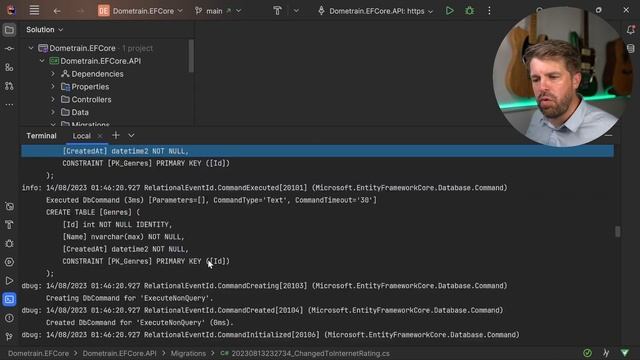Open the Debug sidebar tool icon

[x=9, y=243]
